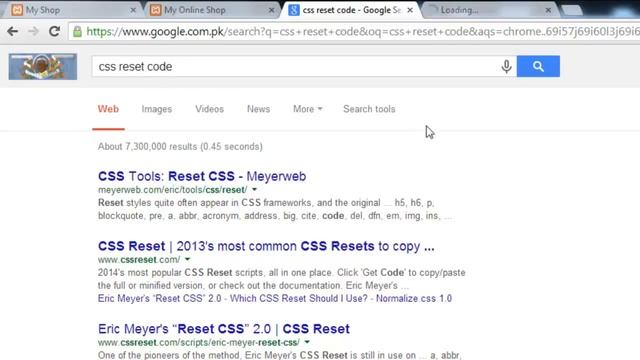Viewport: 640px width, 360px height.
Task: Open Which CSS Reset Should I Use sitelink
Action: click(x=299, y=298)
